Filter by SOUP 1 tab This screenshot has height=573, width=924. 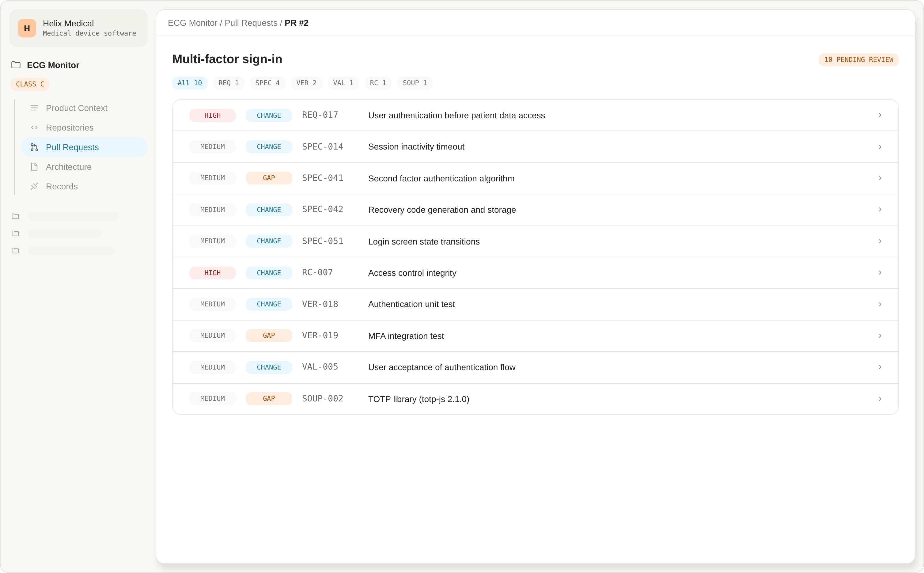[415, 83]
